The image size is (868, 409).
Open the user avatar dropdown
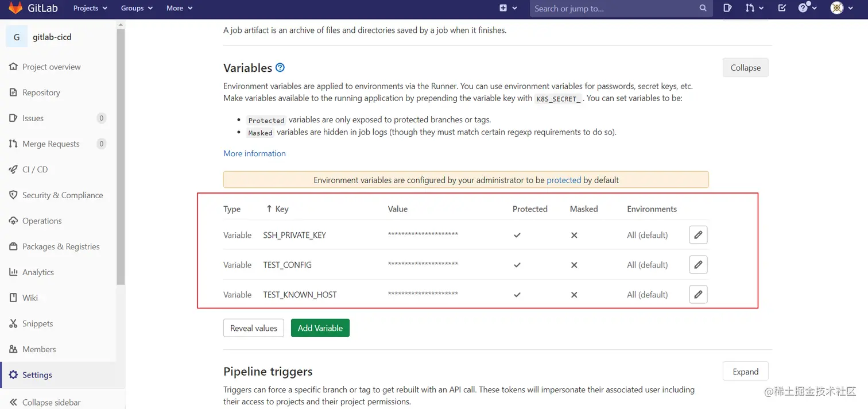point(838,9)
